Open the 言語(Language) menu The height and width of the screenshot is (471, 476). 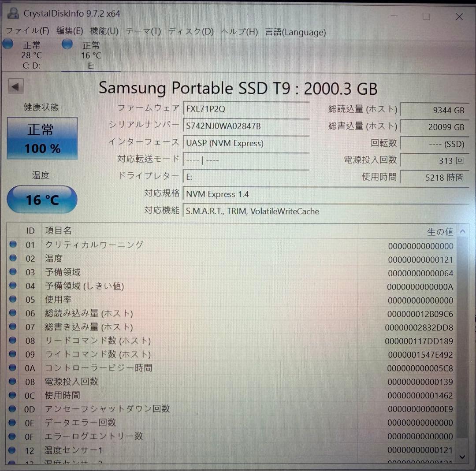(x=295, y=32)
